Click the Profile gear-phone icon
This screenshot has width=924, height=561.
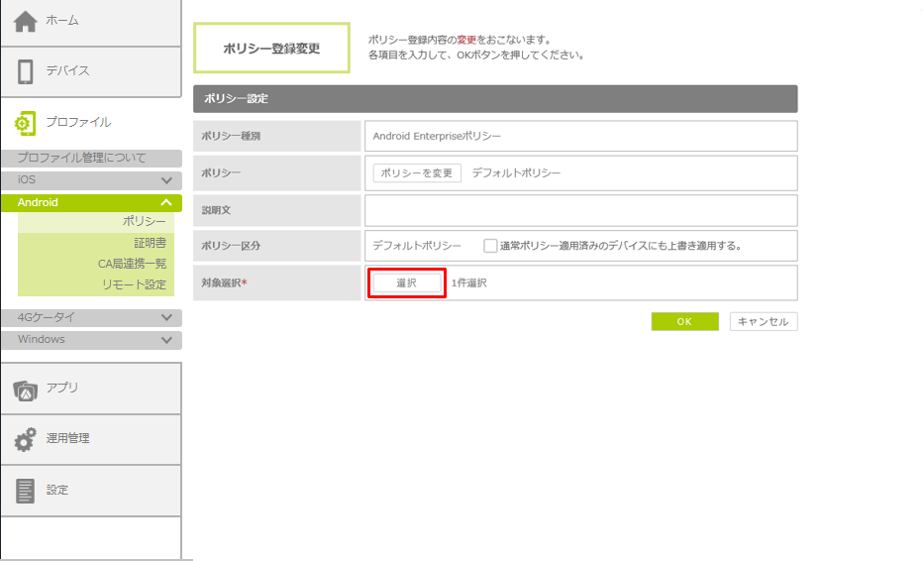(x=26, y=123)
